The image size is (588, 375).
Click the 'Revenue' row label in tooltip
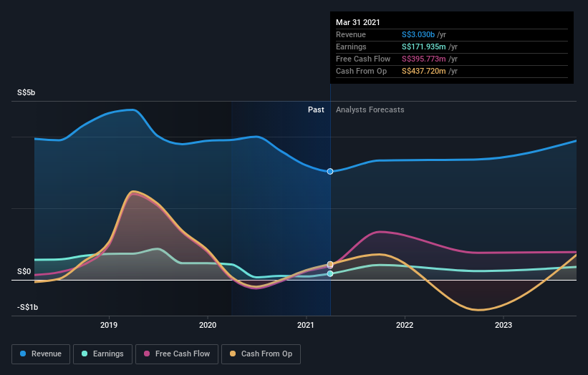(351, 35)
